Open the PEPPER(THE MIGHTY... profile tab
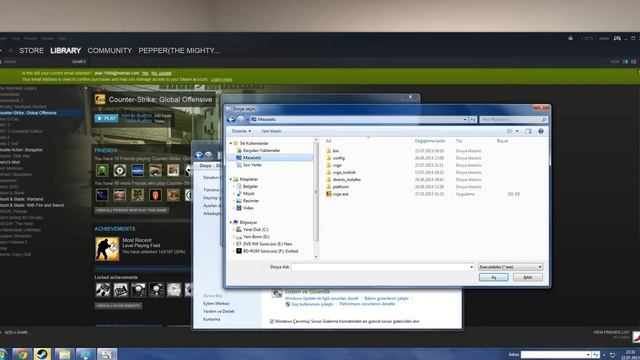 click(179, 51)
